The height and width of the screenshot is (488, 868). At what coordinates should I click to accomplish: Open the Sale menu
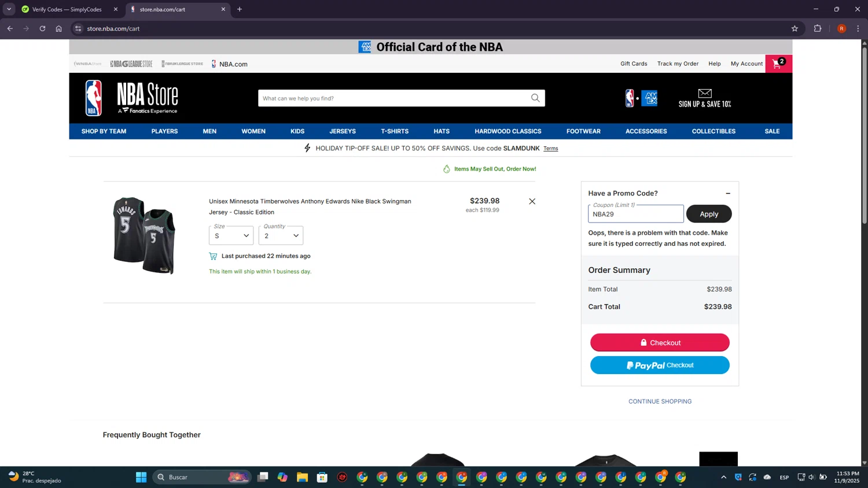click(772, 131)
